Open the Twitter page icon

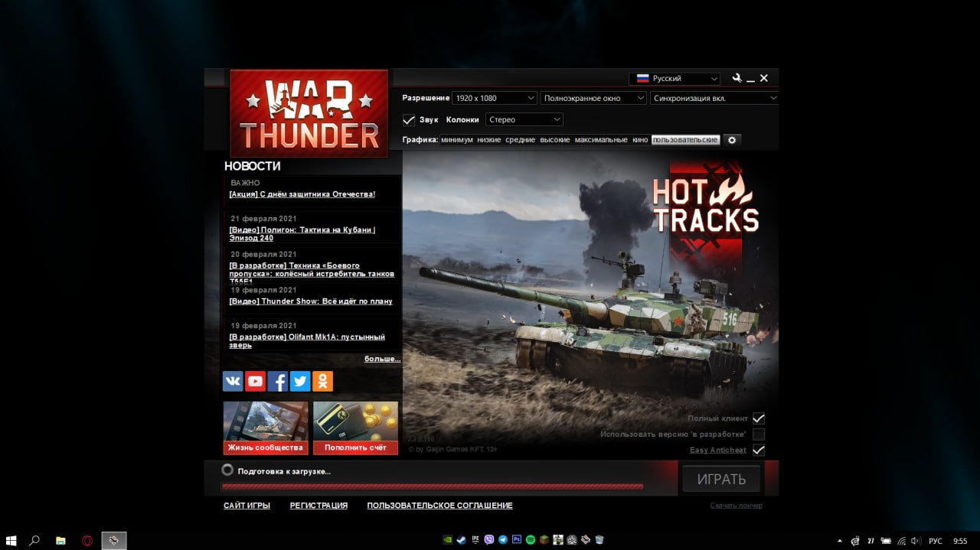[x=300, y=381]
